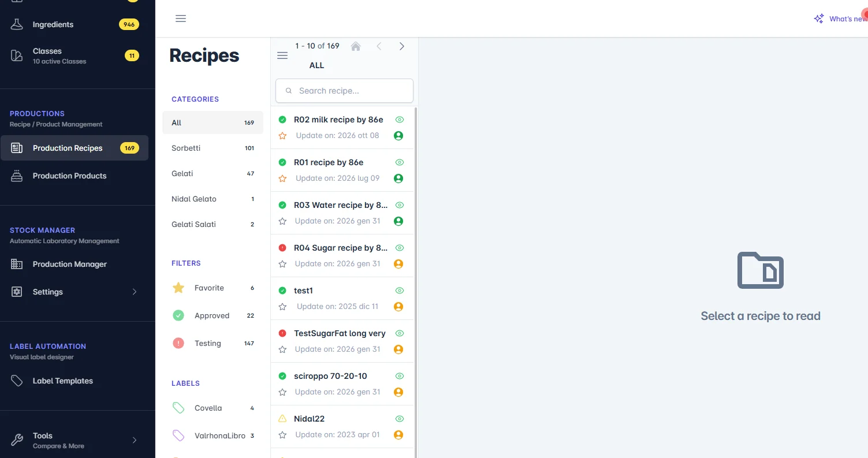This screenshot has height=458, width=868.
Task: Go to first page via home icon
Action: click(x=356, y=46)
